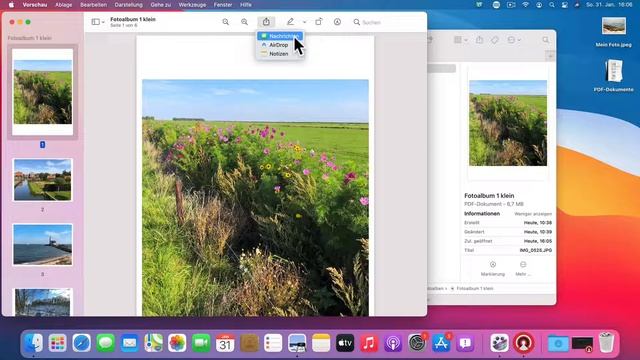Click the circled markup toolbar icon
The image size is (640, 360).
pyautogui.click(x=337, y=22)
